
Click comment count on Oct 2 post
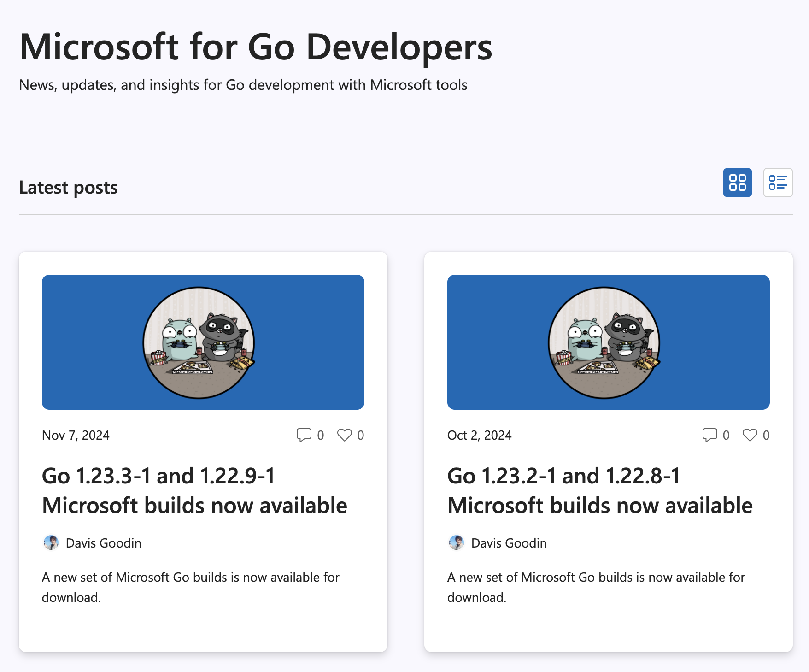pos(726,435)
